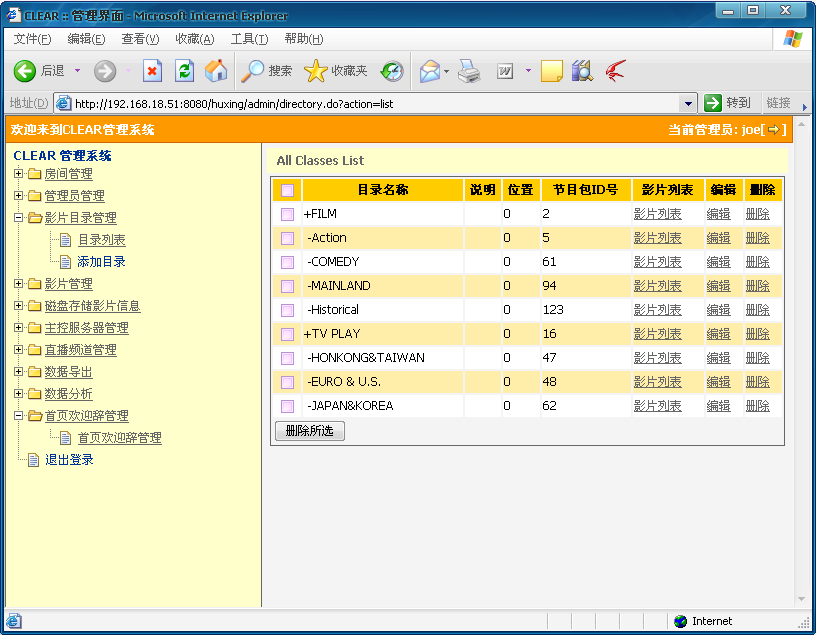Click the Internet zone globe in status bar
The height and width of the screenshot is (635, 816).
[680, 621]
